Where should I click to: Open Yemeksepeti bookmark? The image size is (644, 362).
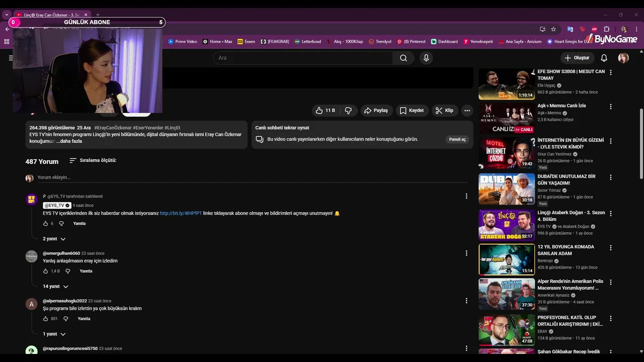click(478, 42)
